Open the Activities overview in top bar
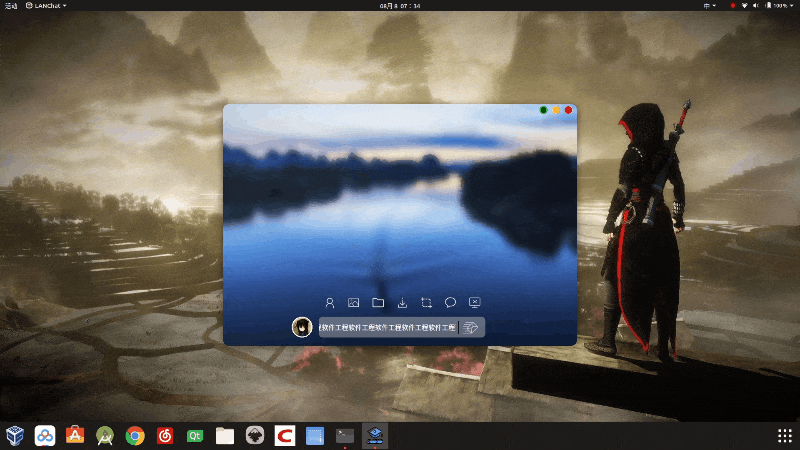The height and width of the screenshot is (450, 800). [11, 6]
